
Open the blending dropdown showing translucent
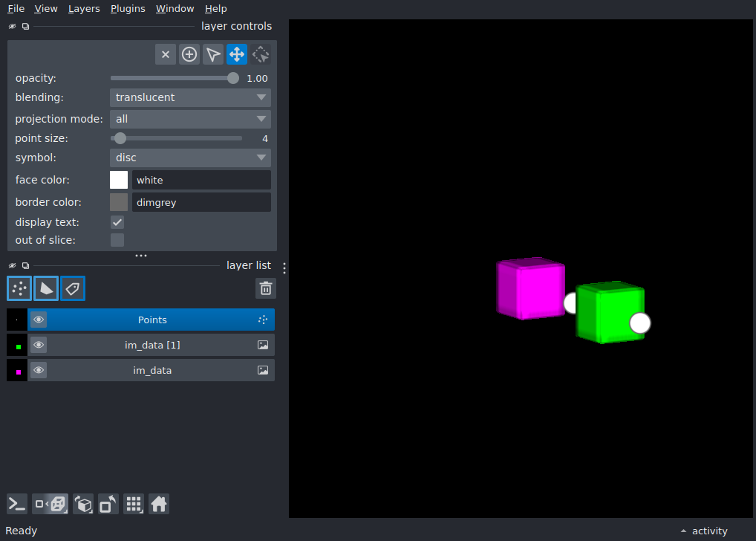click(190, 97)
